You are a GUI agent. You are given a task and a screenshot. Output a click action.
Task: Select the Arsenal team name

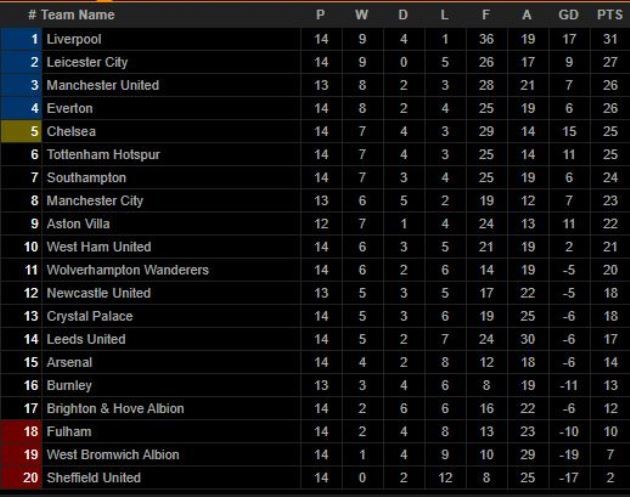pos(69,362)
